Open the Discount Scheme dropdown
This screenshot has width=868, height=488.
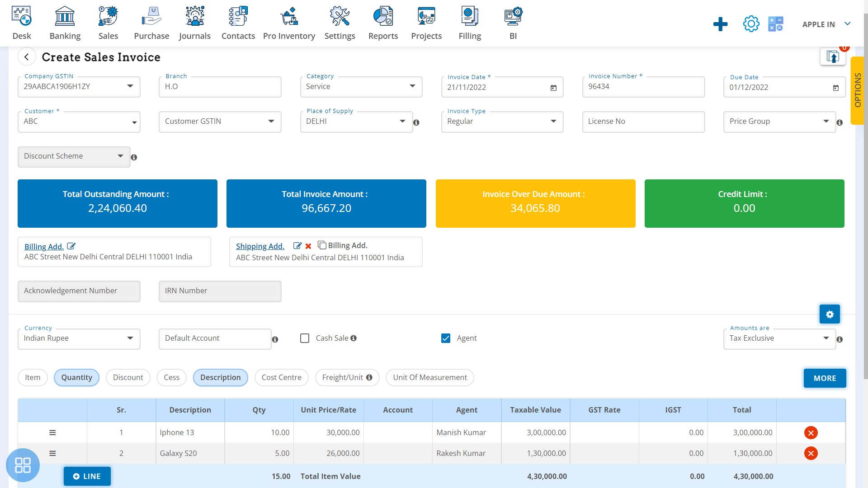74,156
